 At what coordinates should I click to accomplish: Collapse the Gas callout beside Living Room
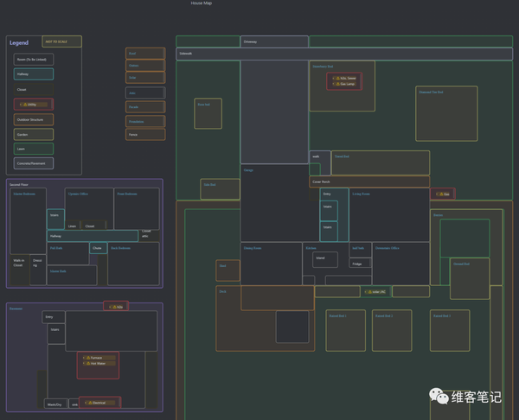pos(437,194)
